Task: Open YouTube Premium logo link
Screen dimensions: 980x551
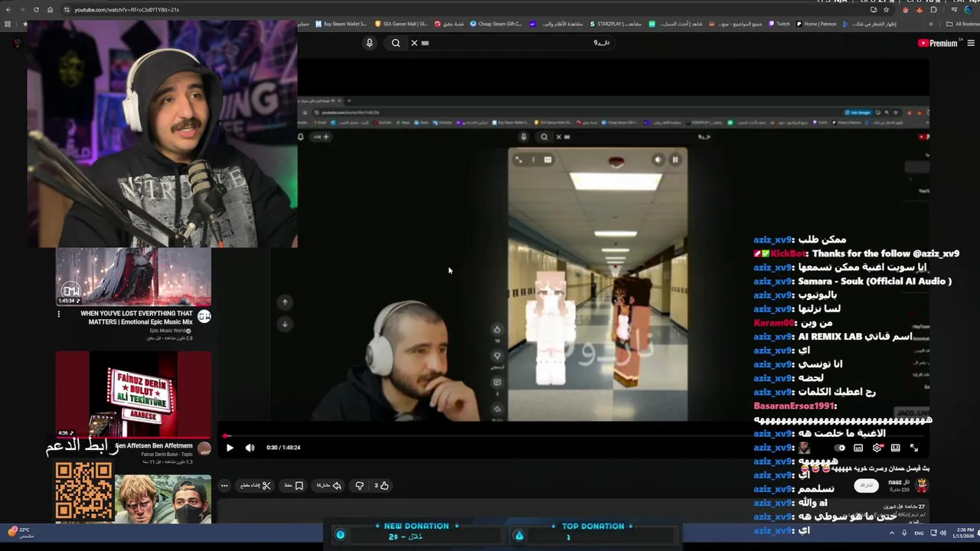Action: point(938,44)
